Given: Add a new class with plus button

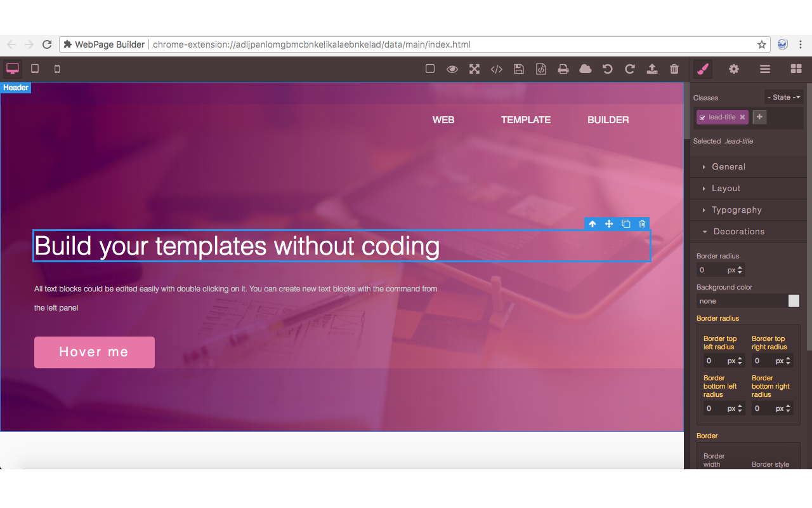Looking at the screenshot, I should point(759,117).
